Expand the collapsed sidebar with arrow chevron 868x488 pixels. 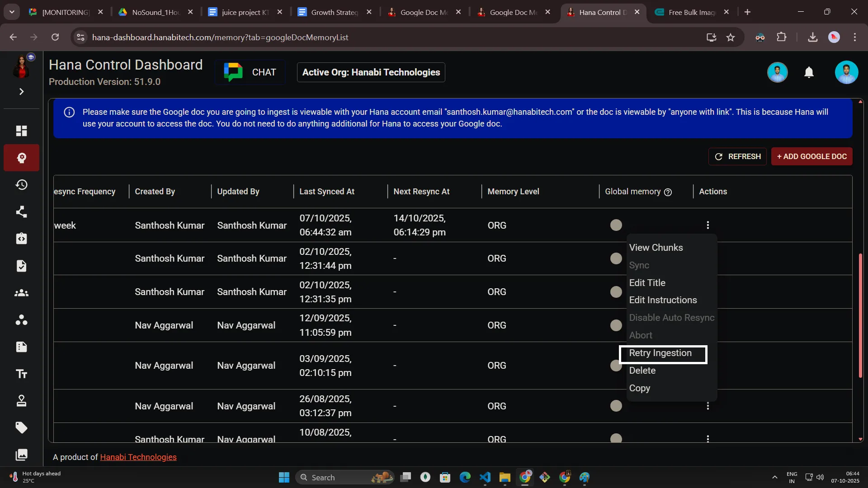point(21,91)
